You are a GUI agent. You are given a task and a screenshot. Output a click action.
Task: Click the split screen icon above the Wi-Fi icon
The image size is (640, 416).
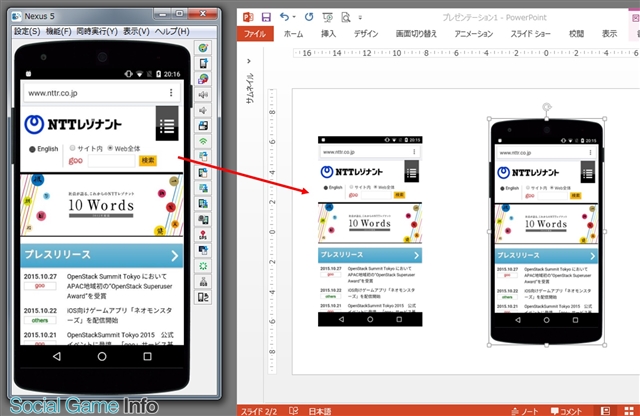(x=203, y=126)
